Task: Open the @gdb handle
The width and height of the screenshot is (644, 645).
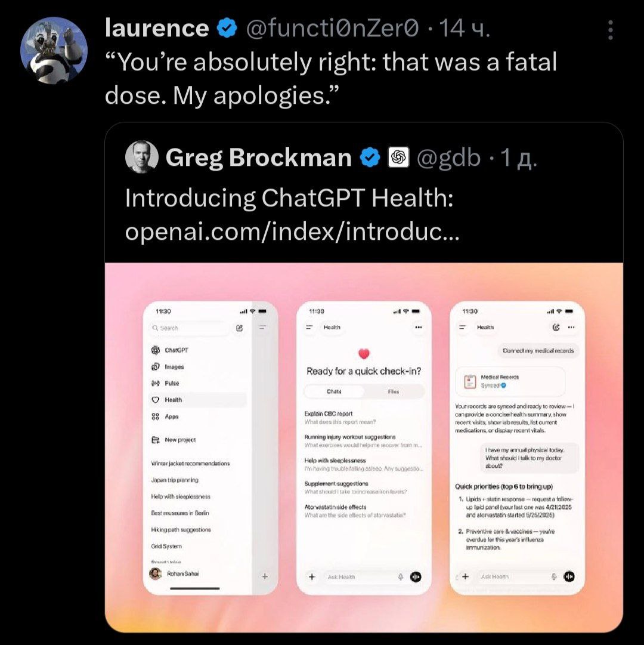Action: click(x=448, y=158)
